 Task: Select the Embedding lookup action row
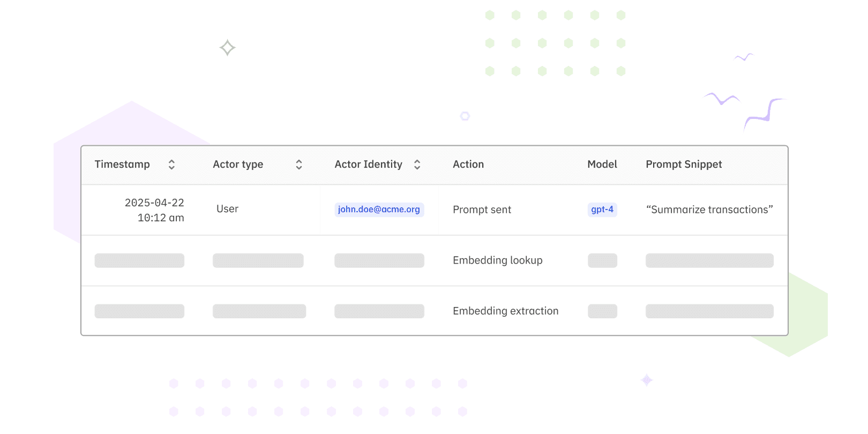[x=497, y=260]
